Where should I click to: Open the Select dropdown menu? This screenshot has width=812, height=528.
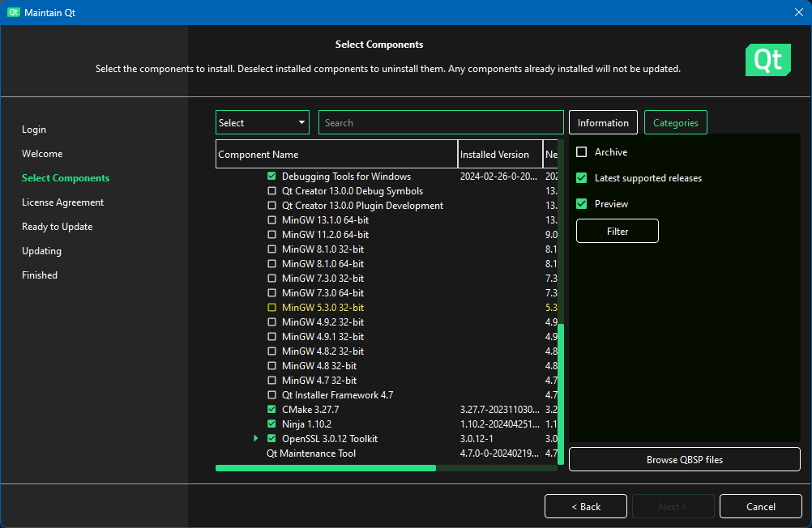(x=263, y=123)
